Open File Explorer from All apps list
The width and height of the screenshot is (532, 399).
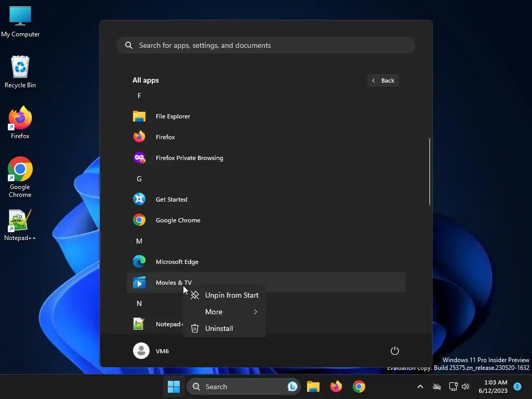pos(265,116)
